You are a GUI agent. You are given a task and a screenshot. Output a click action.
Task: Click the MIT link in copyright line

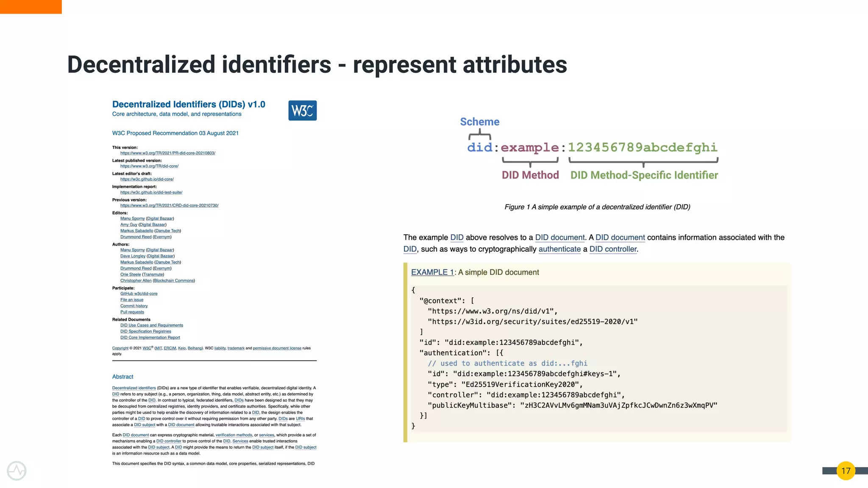click(x=159, y=348)
